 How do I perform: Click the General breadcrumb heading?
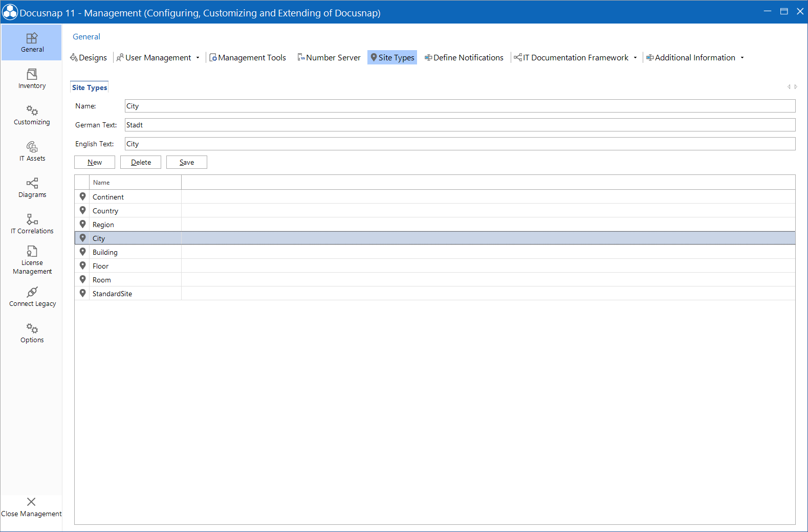[x=86, y=37]
